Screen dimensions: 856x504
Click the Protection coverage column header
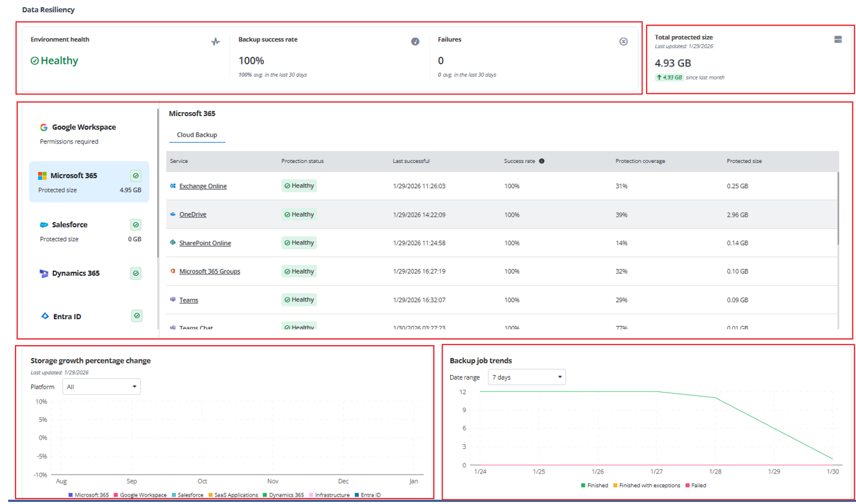pyautogui.click(x=640, y=162)
